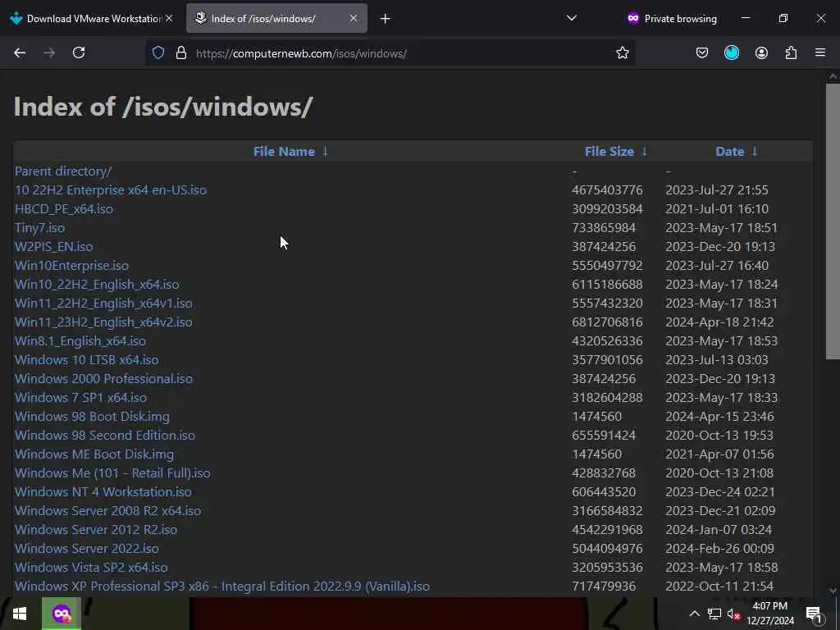Open the Firefox application menu
840x630 pixels.
pyautogui.click(x=820, y=52)
